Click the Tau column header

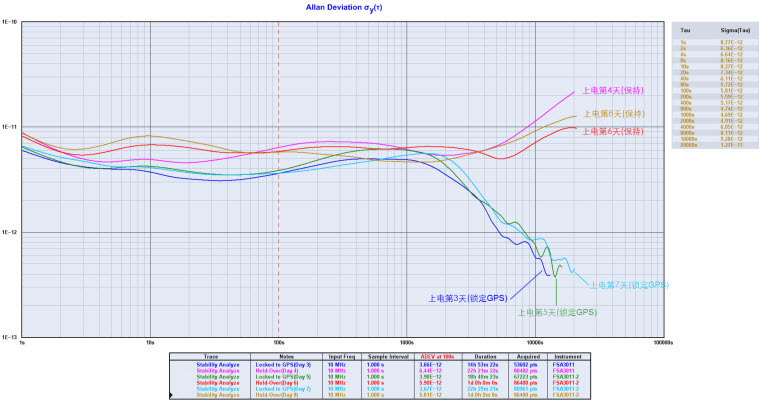pos(685,31)
